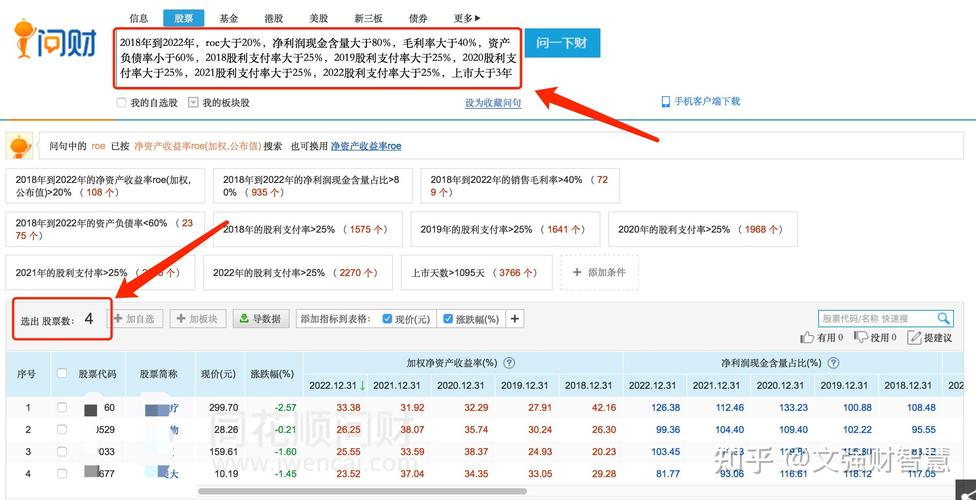Click the 2019年的股利支付率>25% condition

[505, 229]
